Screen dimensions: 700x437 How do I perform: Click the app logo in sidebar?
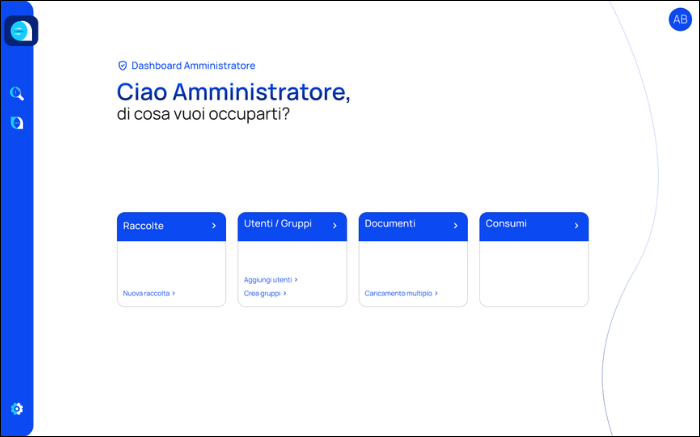coord(21,31)
